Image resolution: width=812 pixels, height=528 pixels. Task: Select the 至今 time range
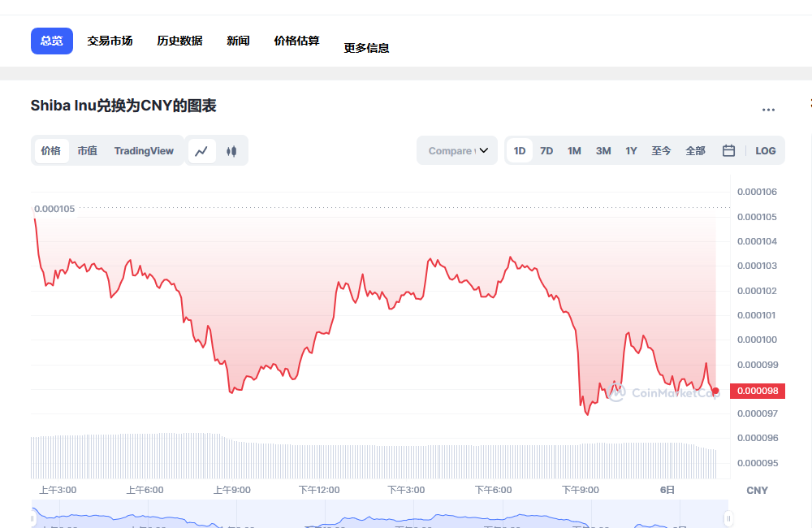click(x=661, y=151)
